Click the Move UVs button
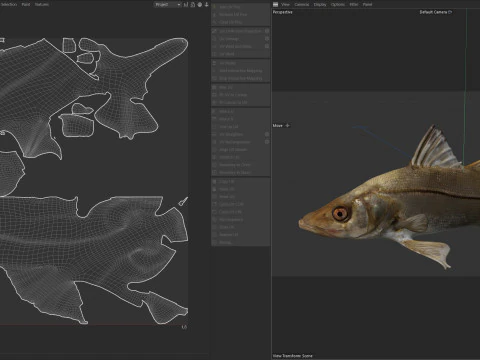 click(240, 197)
